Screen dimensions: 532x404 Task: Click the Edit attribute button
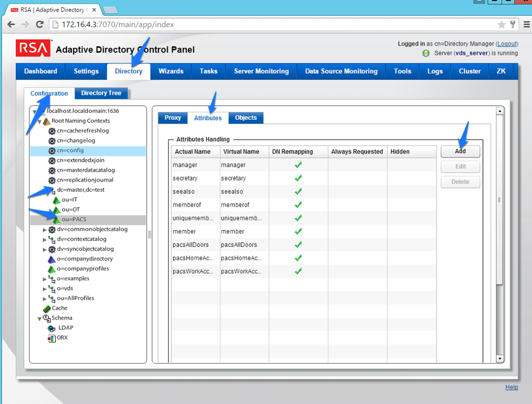click(461, 167)
